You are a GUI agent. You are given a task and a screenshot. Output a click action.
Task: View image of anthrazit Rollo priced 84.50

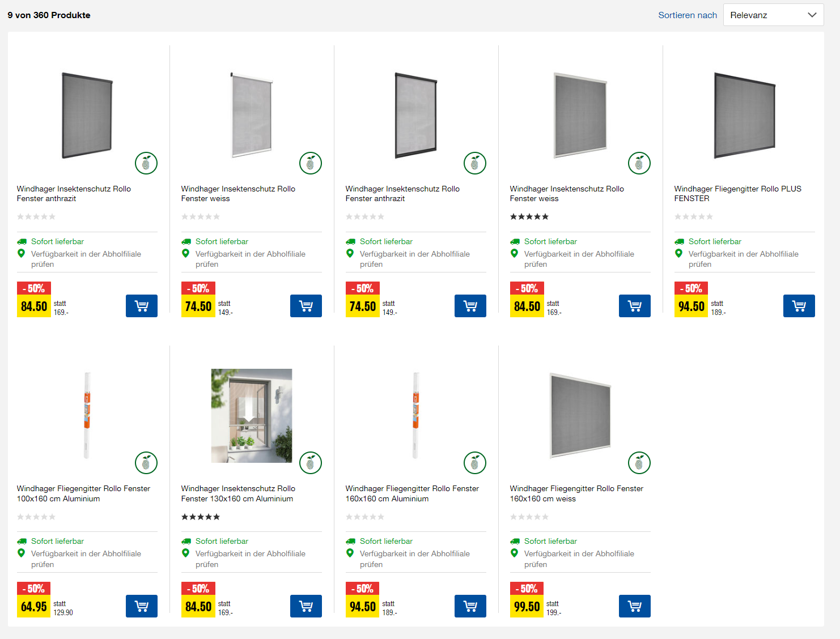point(87,116)
